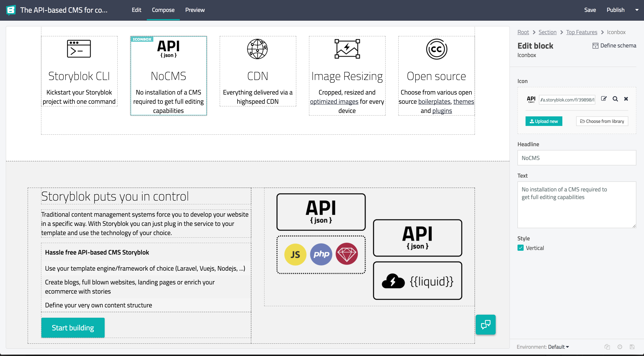Click the Define your very own content structure row
The width and height of the screenshot is (644, 356).
click(x=146, y=305)
